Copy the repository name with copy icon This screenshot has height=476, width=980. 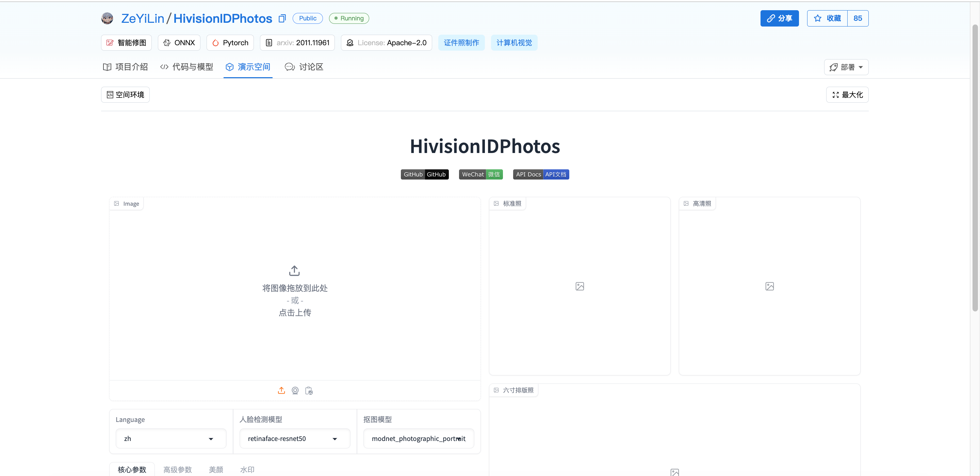click(282, 18)
